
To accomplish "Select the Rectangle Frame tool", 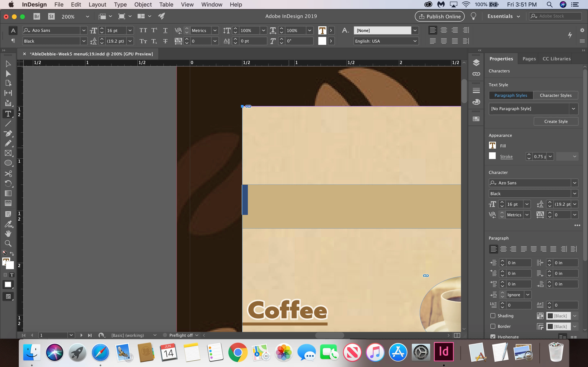I will [x=8, y=153].
